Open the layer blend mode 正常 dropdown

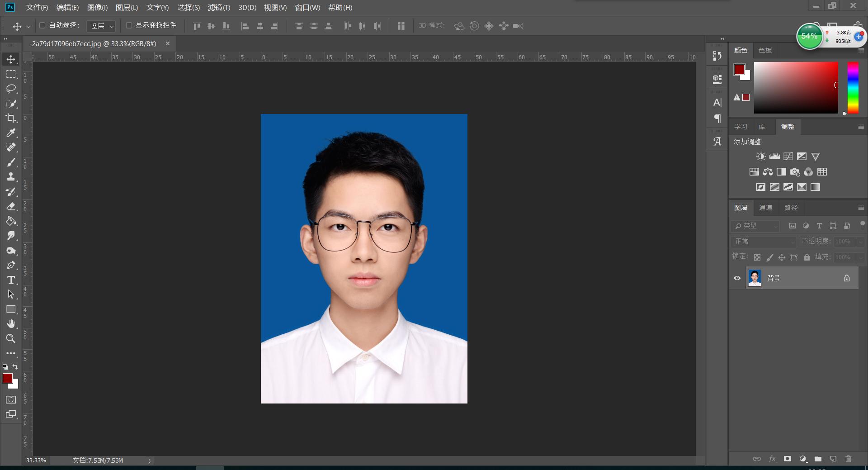click(764, 242)
